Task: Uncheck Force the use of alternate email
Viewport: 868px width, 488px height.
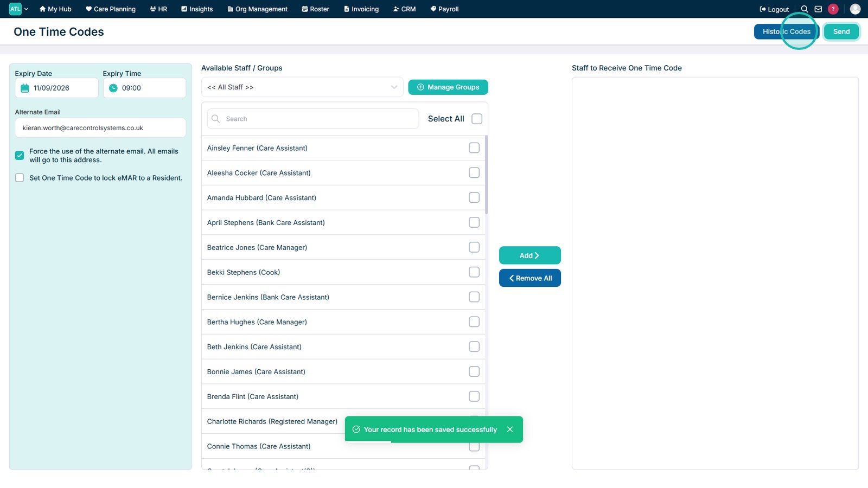Action: pos(20,156)
